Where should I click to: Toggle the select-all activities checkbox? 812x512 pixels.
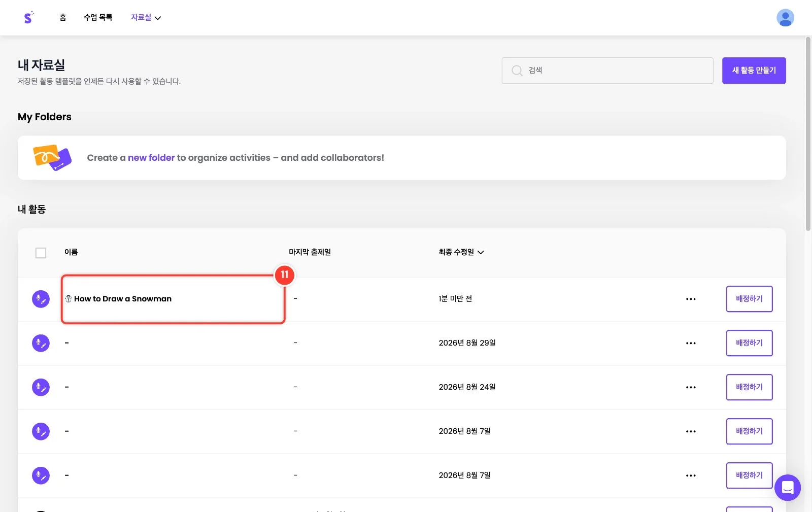point(41,253)
